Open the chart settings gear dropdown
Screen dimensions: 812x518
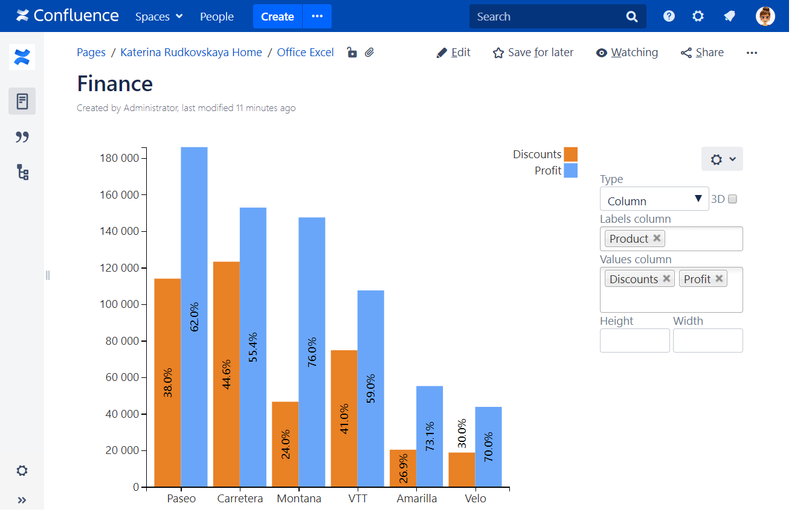(722, 159)
